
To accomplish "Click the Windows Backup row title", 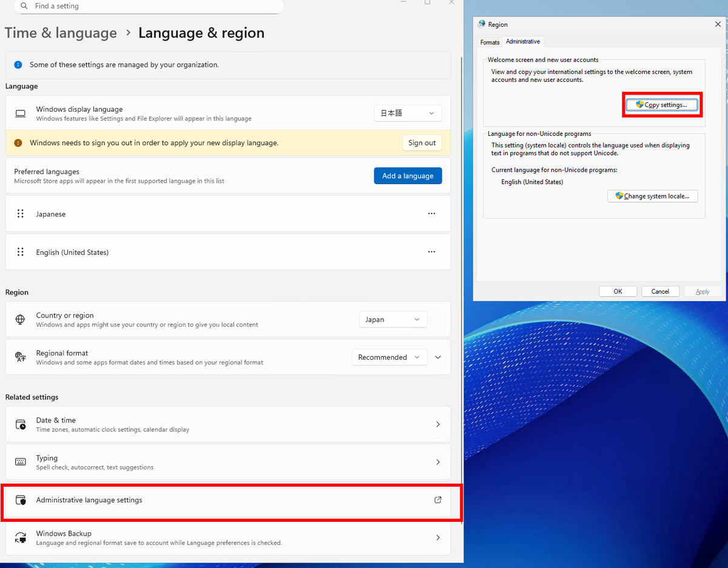I will (64, 533).
